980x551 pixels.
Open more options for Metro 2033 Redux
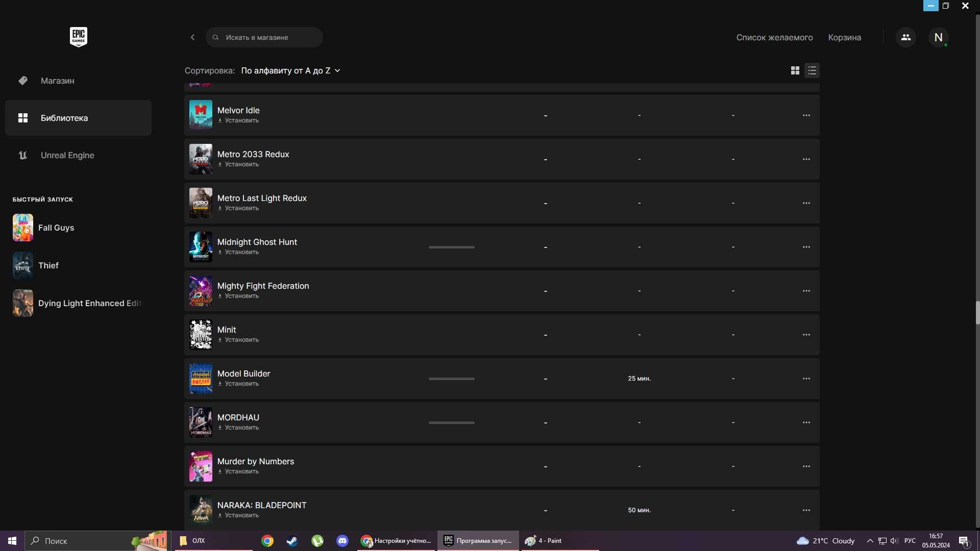pyautogui.click(x=806, y=159)
